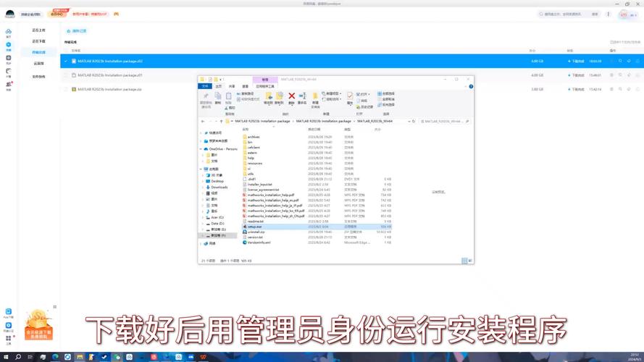This screenshot has width=644, height=362.
Task: Switch to the Share ribbon tab
Action: (232, 86)
